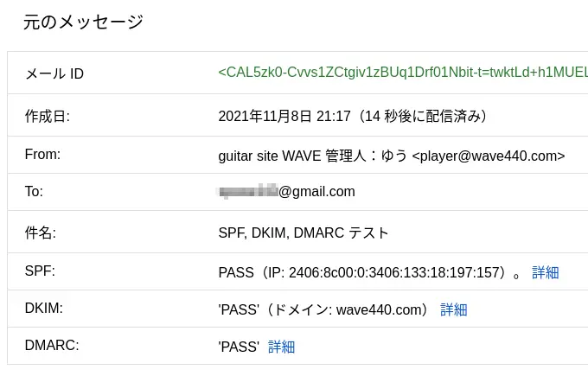Click the DKIM 'PASS' wave440.com domain text
This screenshot has width=588, height=376.
tap(323, 309)
